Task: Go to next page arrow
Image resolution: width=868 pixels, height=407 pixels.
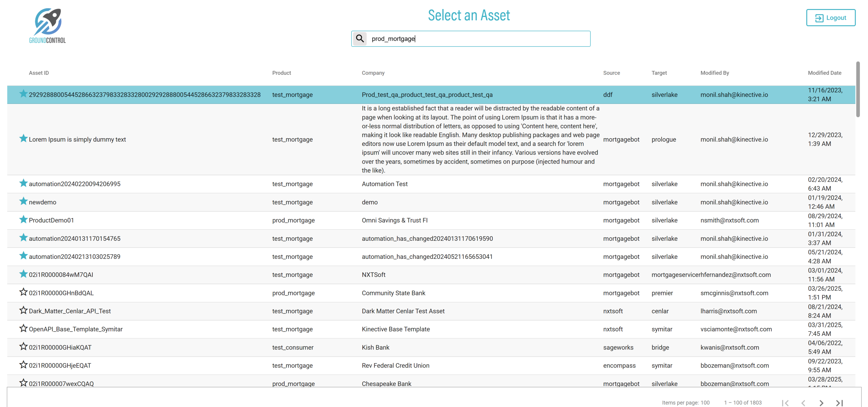Action: coord(821,402)
